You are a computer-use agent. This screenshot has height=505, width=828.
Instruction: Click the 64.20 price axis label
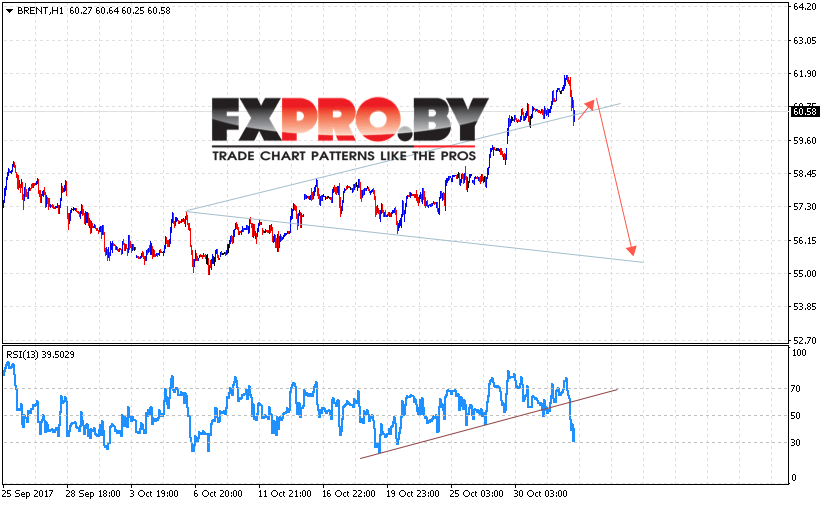(x=805, y=6)
